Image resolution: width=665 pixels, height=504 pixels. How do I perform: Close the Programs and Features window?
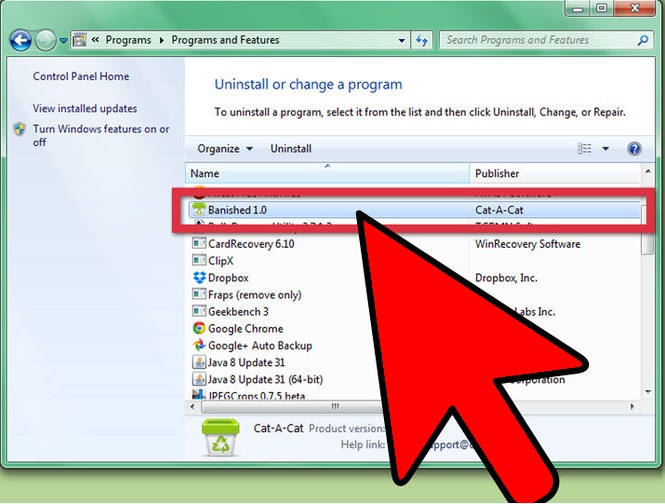coord(634,8)
